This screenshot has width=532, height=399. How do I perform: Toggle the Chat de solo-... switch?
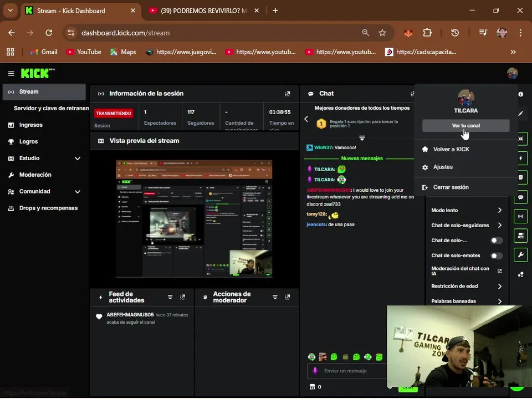click(x=497, y=241)
